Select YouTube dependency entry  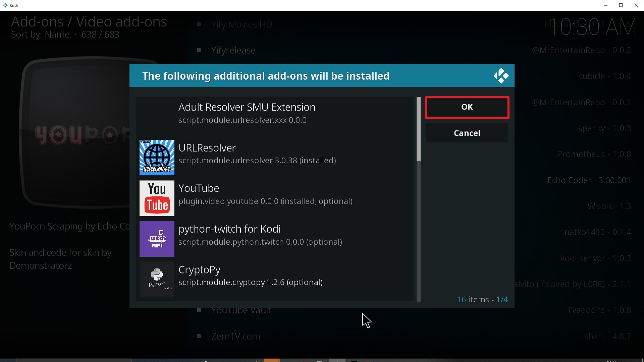[275, 198]
